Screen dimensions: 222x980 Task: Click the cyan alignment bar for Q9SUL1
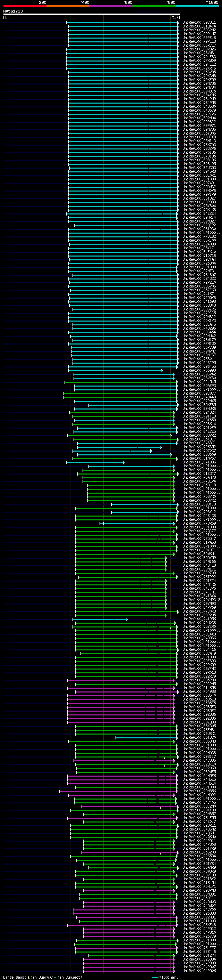[123, 23]
